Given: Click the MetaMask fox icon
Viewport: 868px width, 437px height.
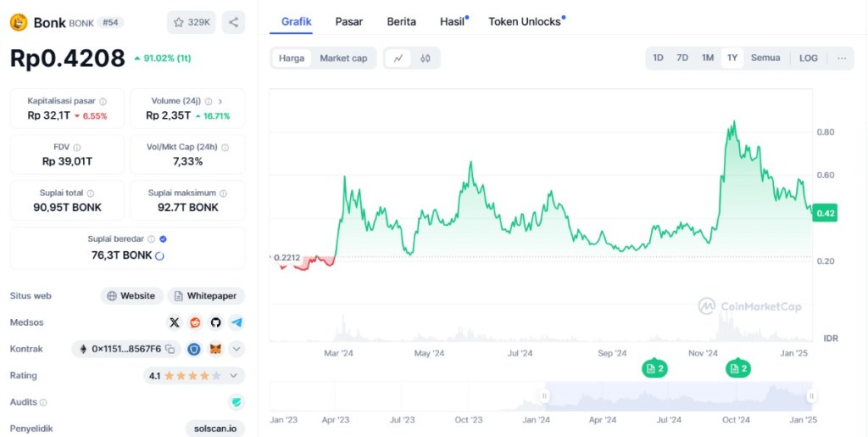Looking at the screenshot, I should 215,349.
